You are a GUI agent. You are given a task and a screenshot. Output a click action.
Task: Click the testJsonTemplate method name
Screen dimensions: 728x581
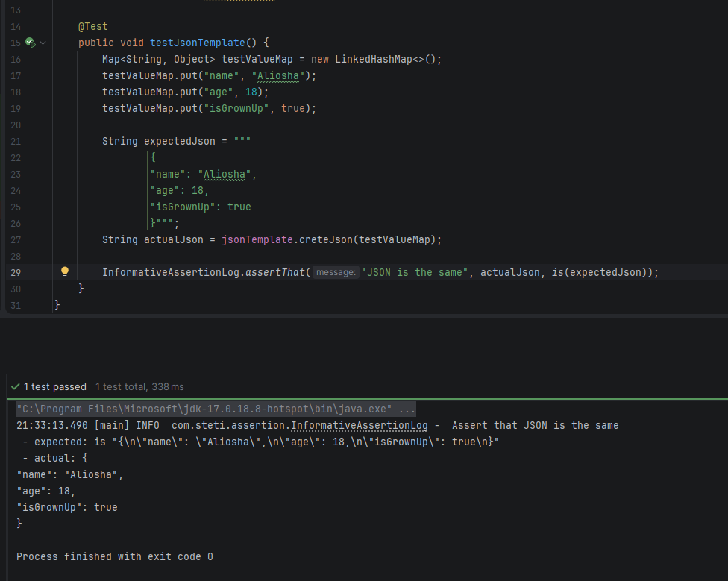tap(198, 43)
